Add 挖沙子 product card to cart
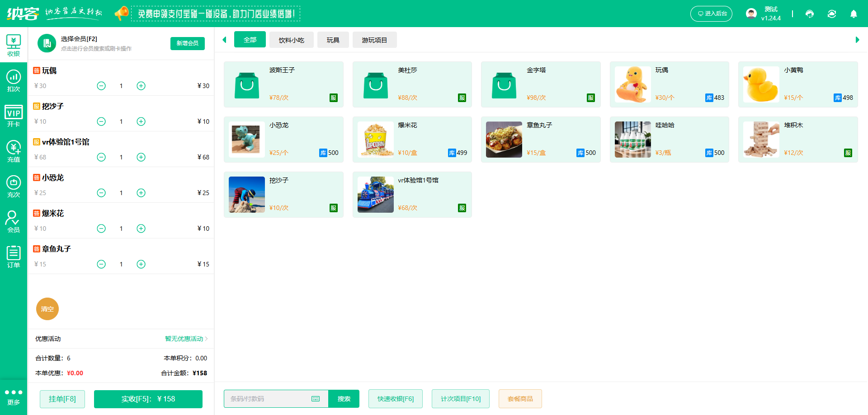Screen dimensions: 868x415 pos(283,195)
